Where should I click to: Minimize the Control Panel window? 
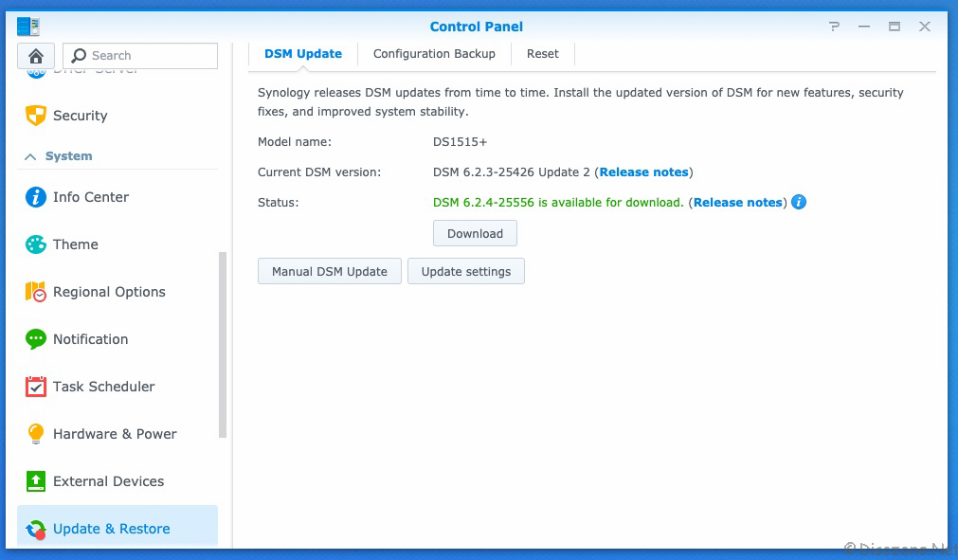click(864, 27)
